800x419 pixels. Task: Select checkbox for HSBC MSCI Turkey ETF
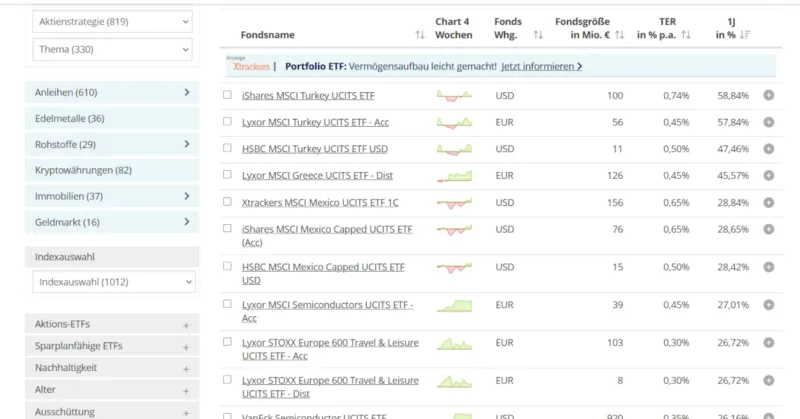pos(228,149)
